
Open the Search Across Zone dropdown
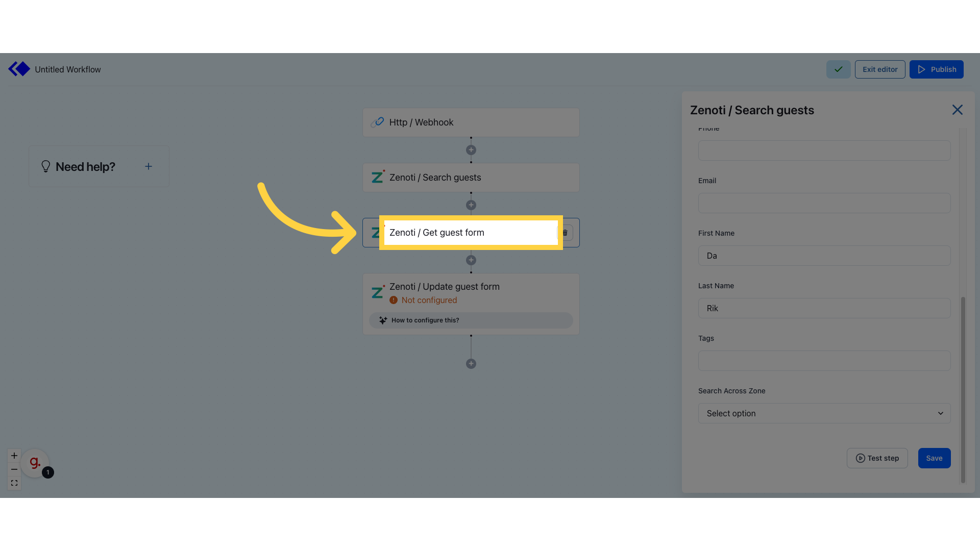824,413
